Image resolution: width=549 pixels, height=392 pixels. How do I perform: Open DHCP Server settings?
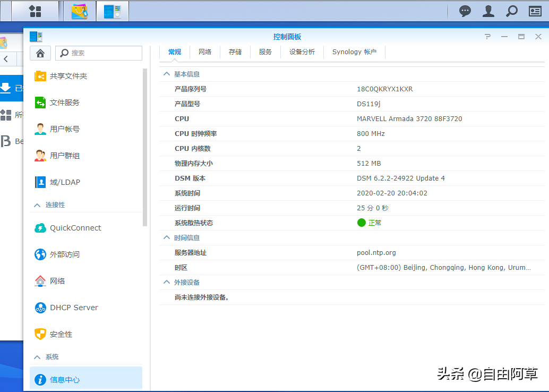tap(66, 308)
